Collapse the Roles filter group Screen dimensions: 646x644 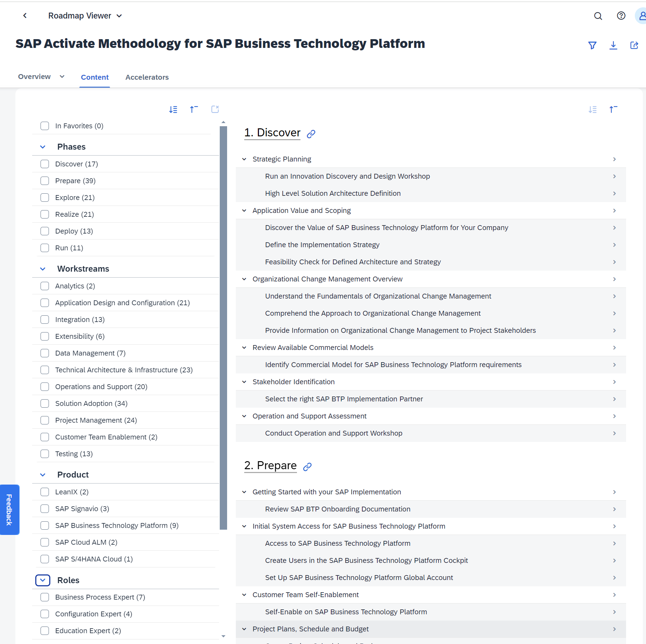click(43, 580)
